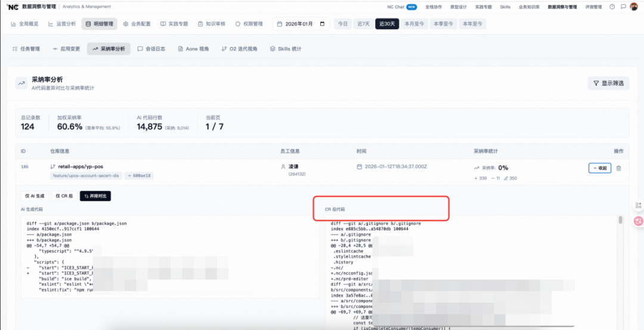644x330 pixels.
Task: Show 仅 AI 生成 code view
Action: click(35, 196)
